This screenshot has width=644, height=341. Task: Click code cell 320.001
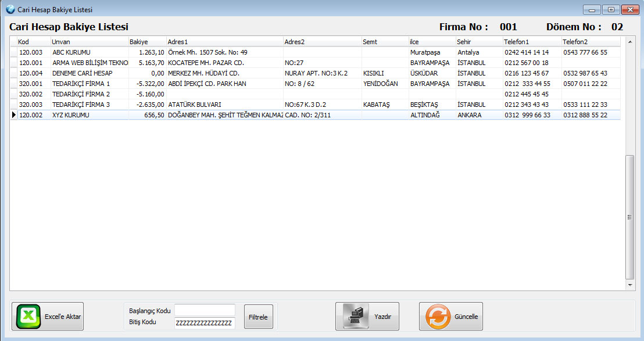coord(34,84)
